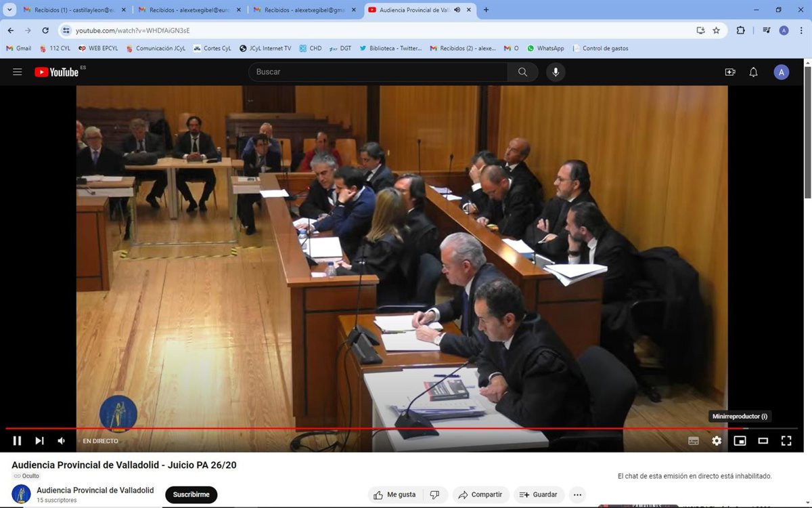This screenshot has height=508, width=812.
Task: Open YouTube hamburger guide menu
Action: coord(18,72)
